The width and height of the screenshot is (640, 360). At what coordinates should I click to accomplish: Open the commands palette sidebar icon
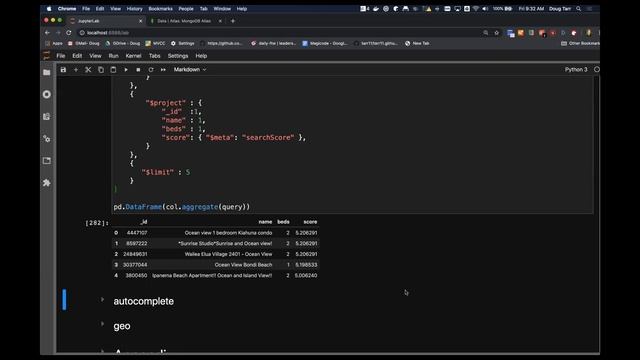coord(47,116)
